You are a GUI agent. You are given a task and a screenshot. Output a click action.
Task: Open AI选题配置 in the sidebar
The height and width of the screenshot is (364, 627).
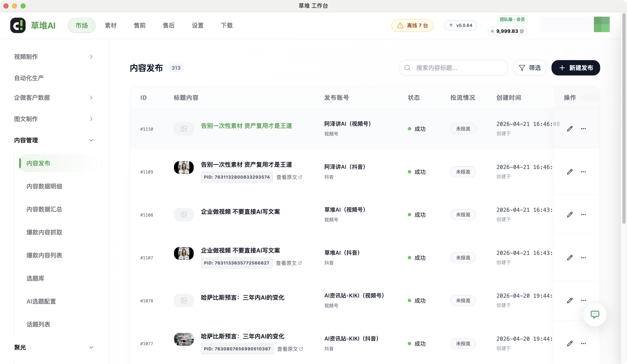[41, 301]
